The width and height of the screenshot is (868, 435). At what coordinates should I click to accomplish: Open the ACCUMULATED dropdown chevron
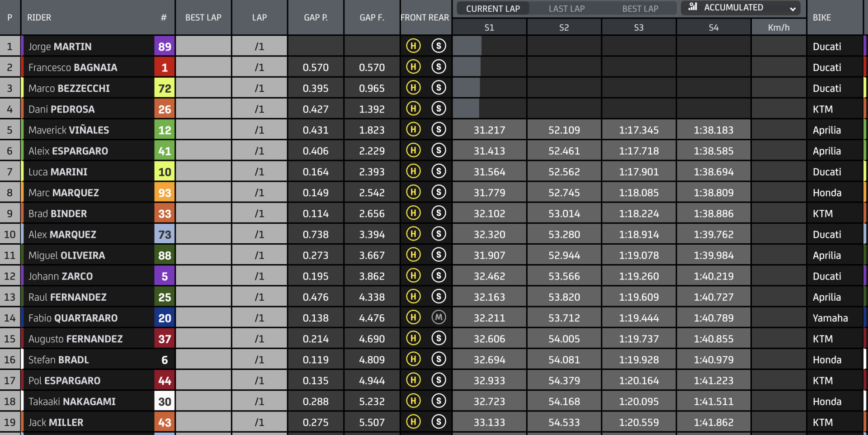pyautogui.click(x=793, y=9)
